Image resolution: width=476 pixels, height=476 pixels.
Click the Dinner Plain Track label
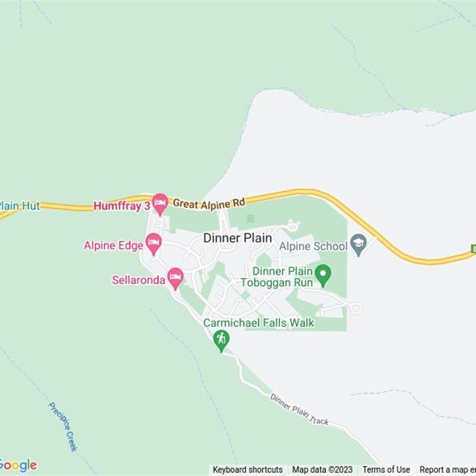[x=299, y=409]
